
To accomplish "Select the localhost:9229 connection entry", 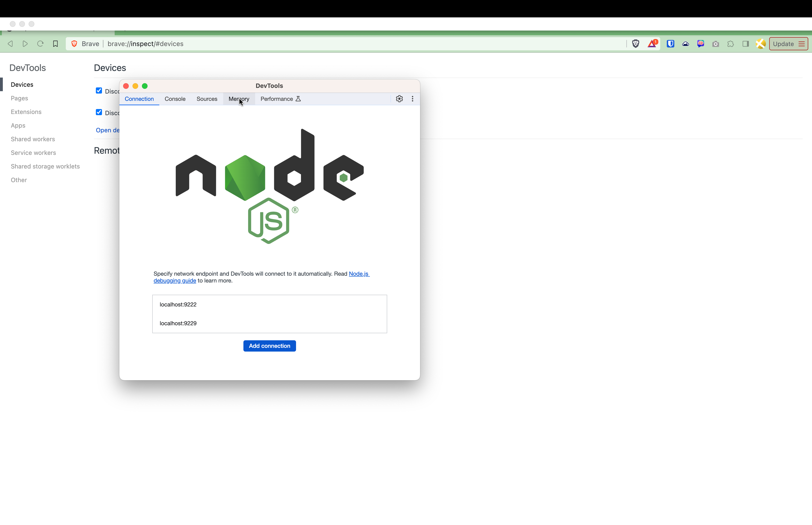I will 269,323.
